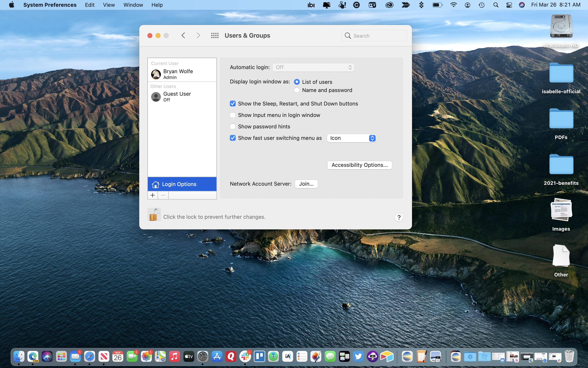Open the Images stack on desktop
This screenshot has height=368, width=588.
(x=561, y=209)
